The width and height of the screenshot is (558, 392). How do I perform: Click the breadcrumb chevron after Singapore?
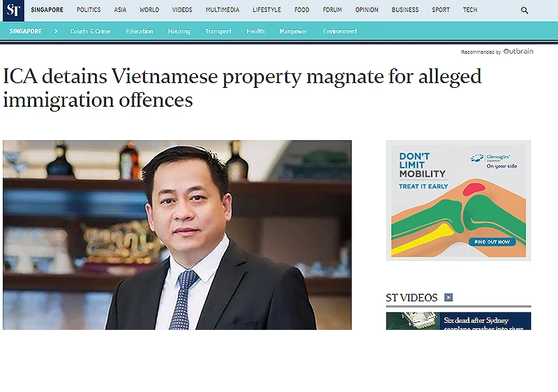[x=56, y=31]
